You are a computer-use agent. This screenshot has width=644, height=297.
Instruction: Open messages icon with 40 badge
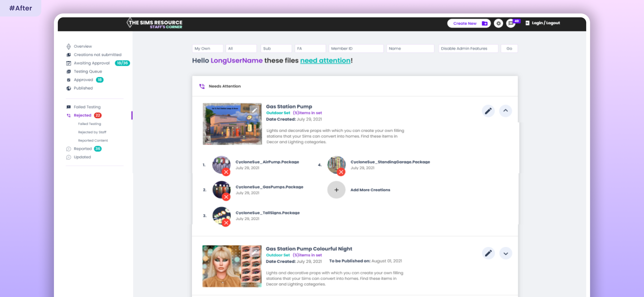coord(511,24)
